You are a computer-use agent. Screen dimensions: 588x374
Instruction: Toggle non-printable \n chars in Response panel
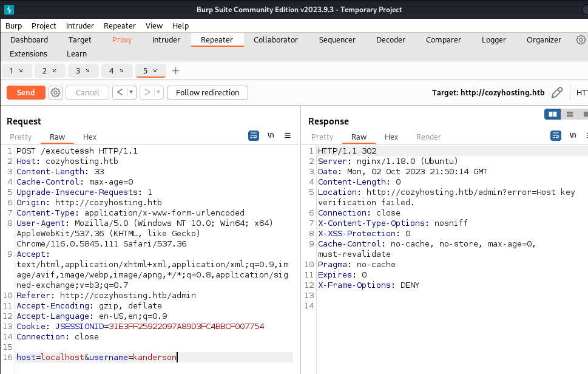point(573,135)
